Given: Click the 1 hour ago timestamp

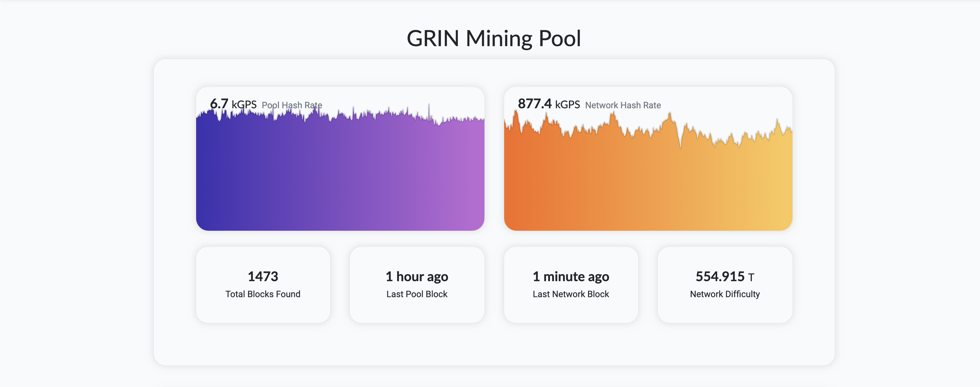Looking at the screenshot, I should coord(417,277).
